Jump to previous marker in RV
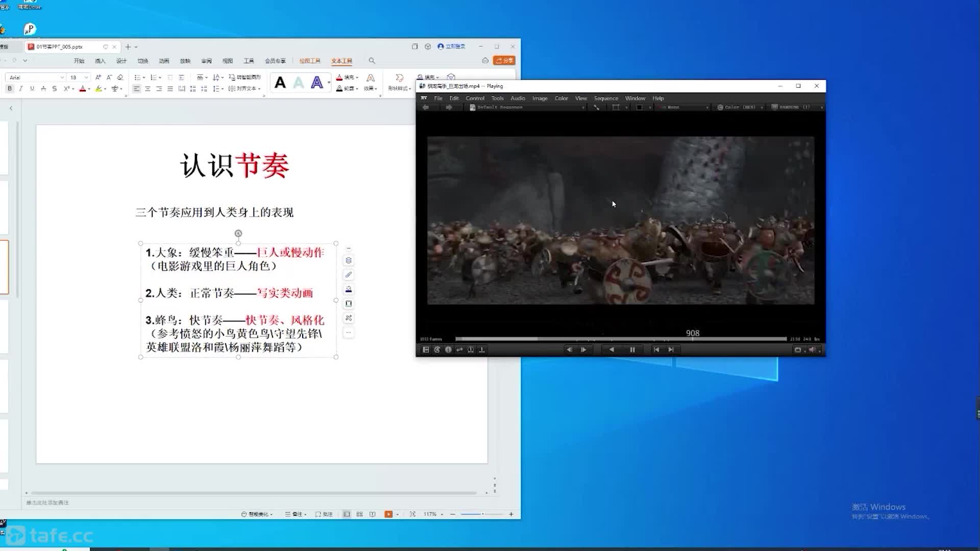This screenshot has height=551, width=980. pyautogui.click(x=656, y=350)
